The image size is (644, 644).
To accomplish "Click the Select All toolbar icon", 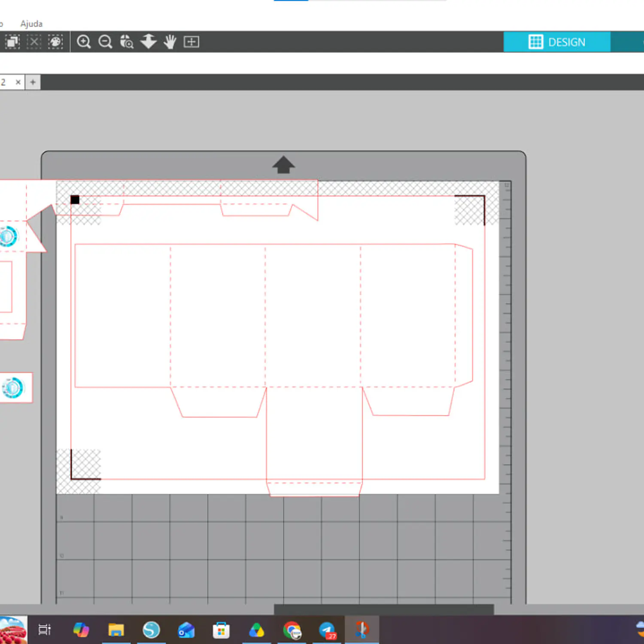I will [x=12, y=42].
